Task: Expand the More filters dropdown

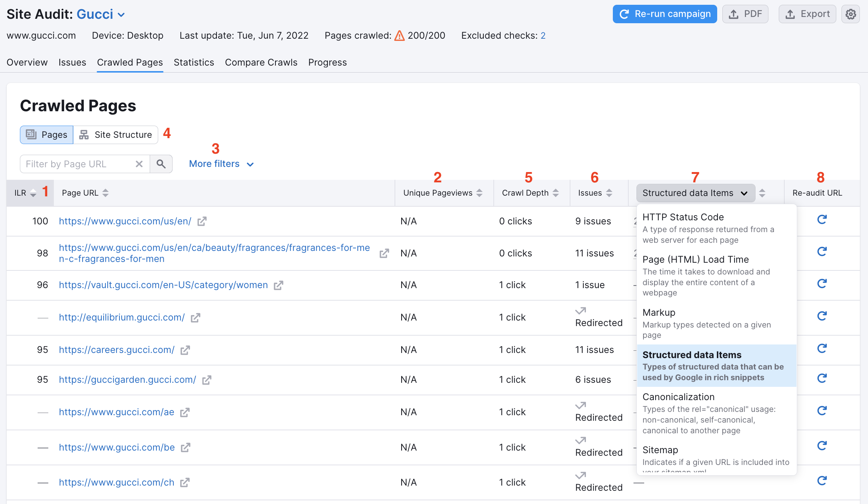Action: point(221,164)
